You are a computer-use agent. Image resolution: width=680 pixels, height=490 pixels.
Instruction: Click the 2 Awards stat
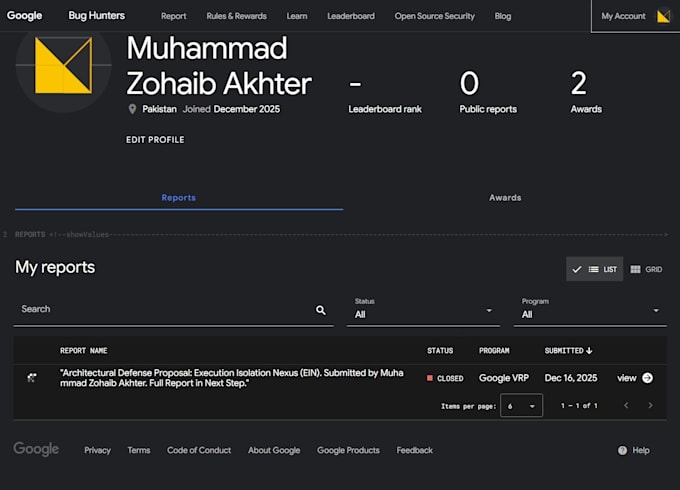[586, 92]
